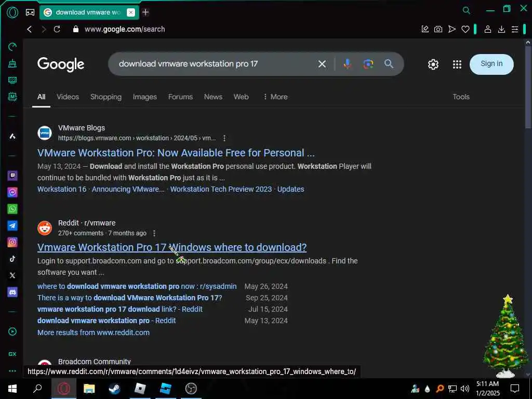Open sidebar three-dots settings
The width and height of the screenshot is (532, 399).
[12, 371]
